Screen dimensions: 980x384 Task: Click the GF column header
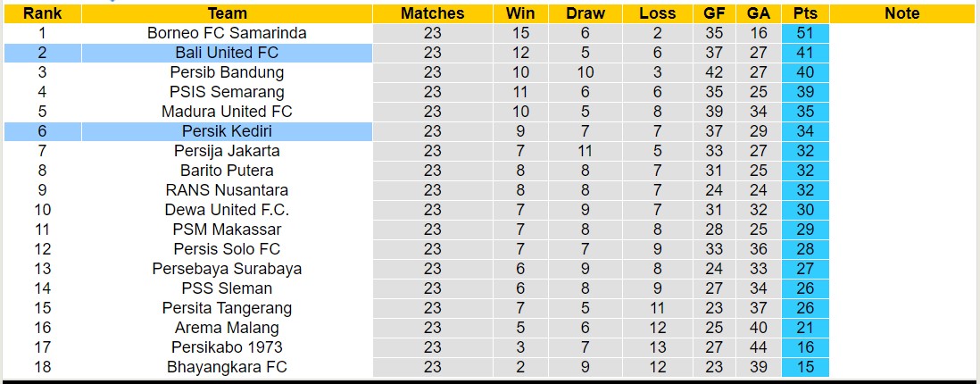click(x=714, y=13)
